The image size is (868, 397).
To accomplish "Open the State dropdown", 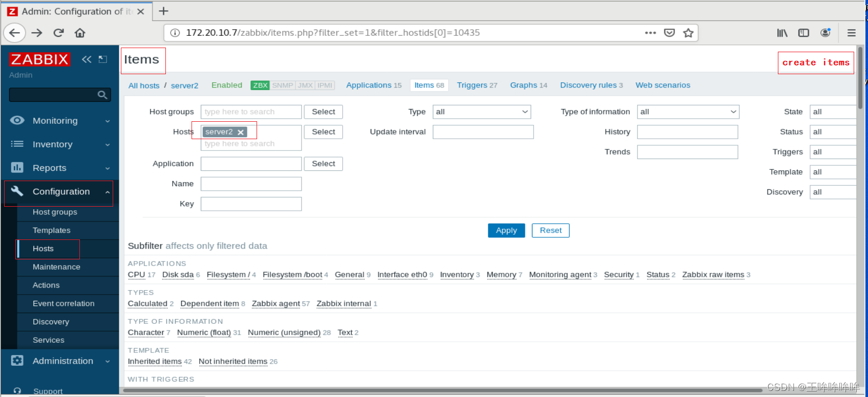I will (x=833, y=112).
